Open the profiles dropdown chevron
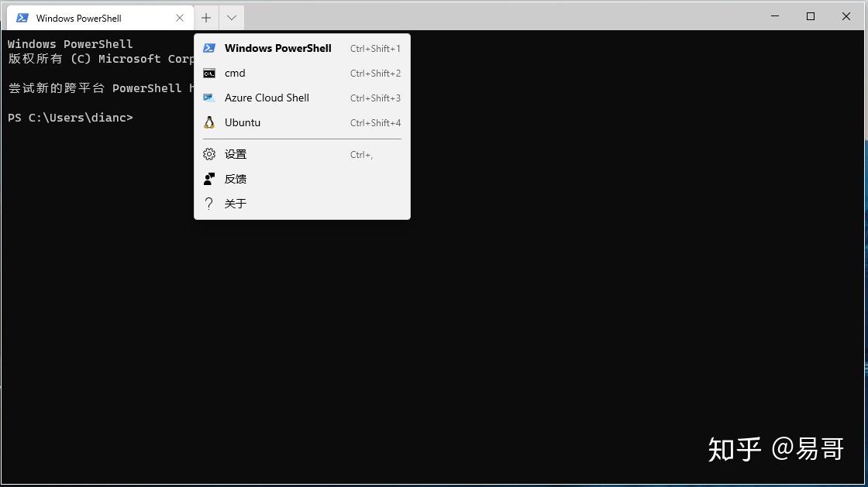 [x=230, y=17]
